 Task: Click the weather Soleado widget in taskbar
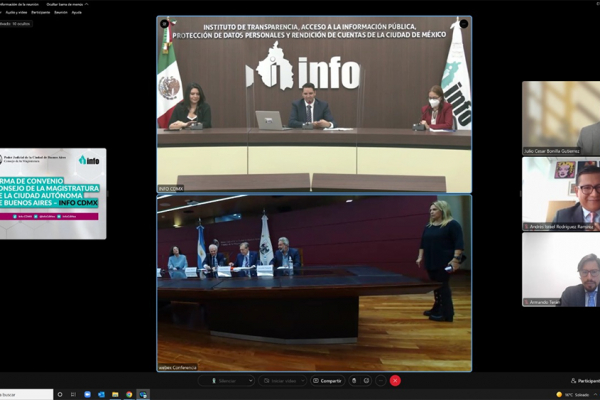click(x=572, y=395)
